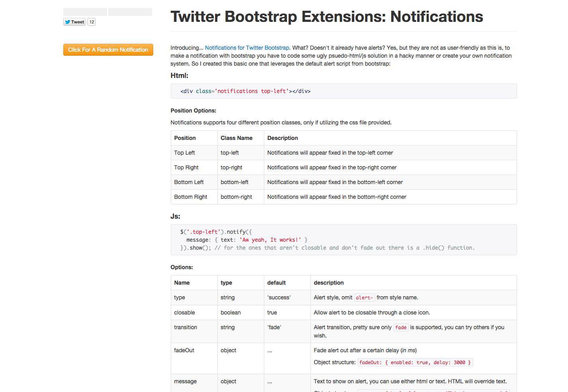
Task: Select the bottom-left class name cell
Action: [241, 182]
